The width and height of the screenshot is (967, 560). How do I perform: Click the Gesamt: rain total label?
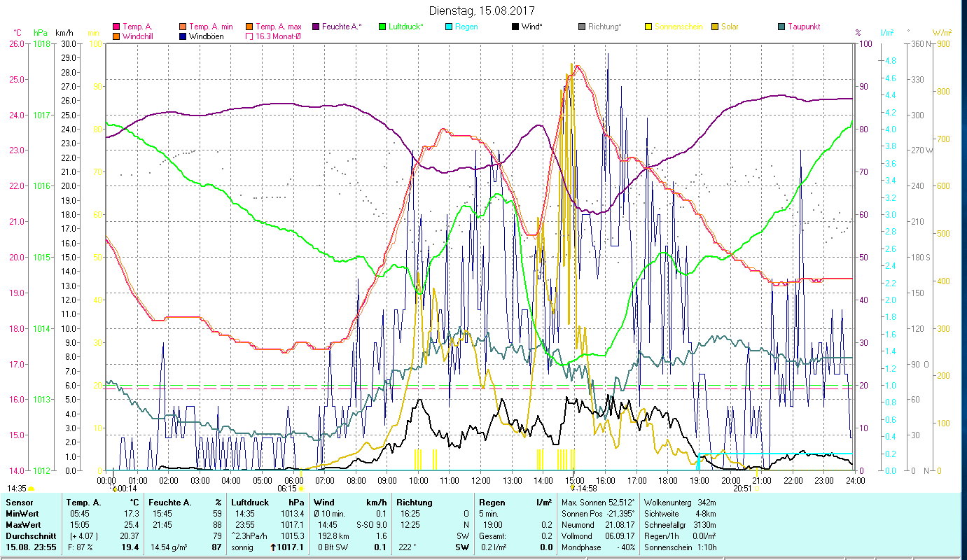pyautogui.click(x=492, y=536)
